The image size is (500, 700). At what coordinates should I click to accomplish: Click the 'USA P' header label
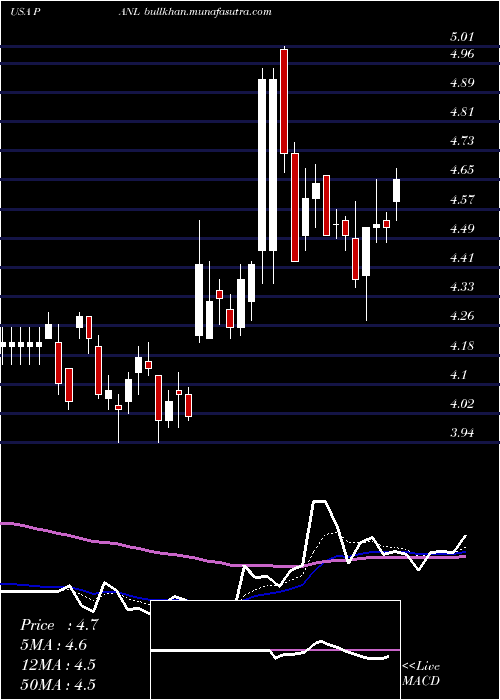click(x=26, y=12)
